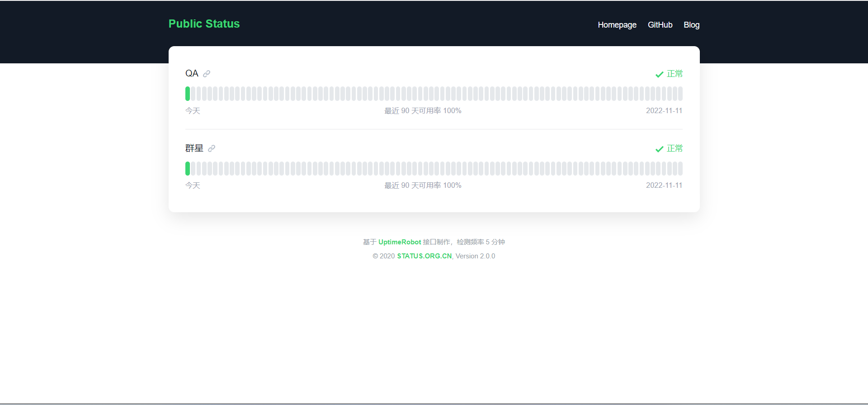Image resolution: width=868 pixels, height=405 pixels.
Task: Click the green checkmark icon in 群星 row
Action: click(x=659, y=149)
